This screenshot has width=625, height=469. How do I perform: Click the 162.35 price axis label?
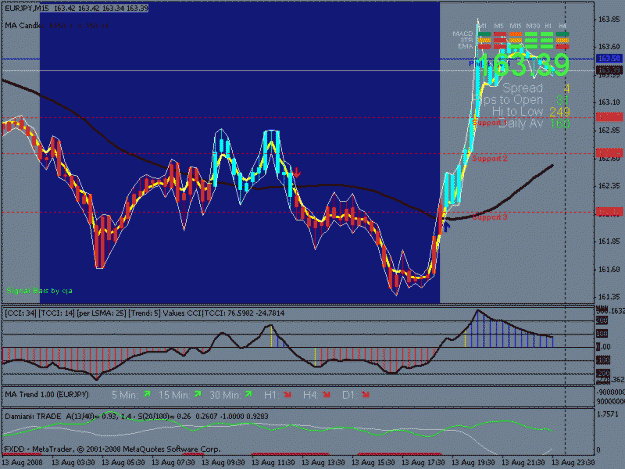(x=609, y=186)
